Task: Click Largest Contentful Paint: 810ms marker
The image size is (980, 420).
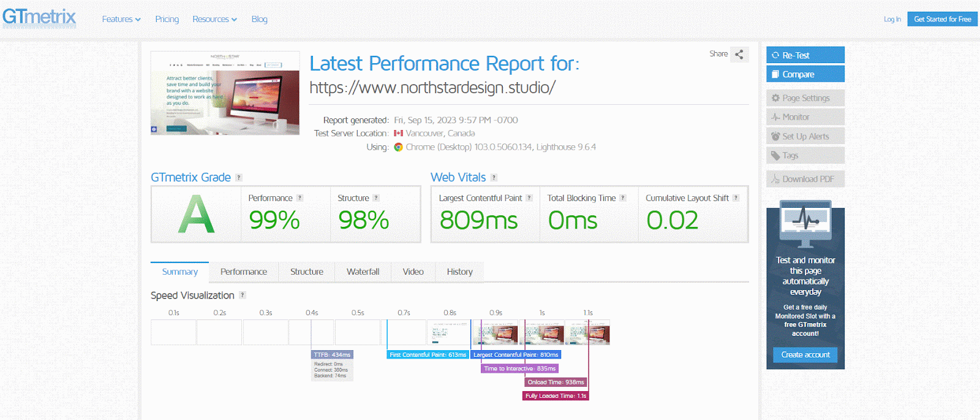Action: point(516,354)
